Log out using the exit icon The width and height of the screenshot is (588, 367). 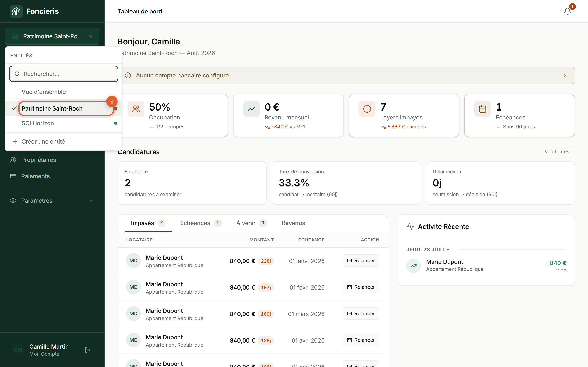(88, 350)
